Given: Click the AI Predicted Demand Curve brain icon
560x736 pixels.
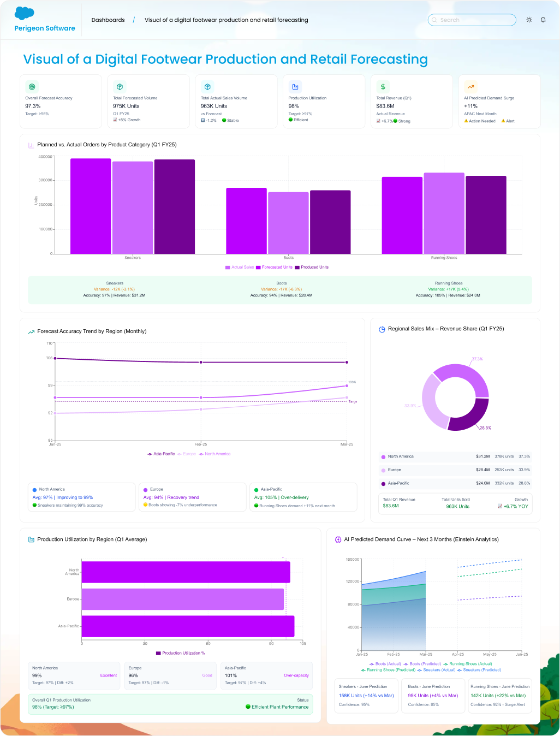Looking at the screenshot, I should (x=338, y=539).
